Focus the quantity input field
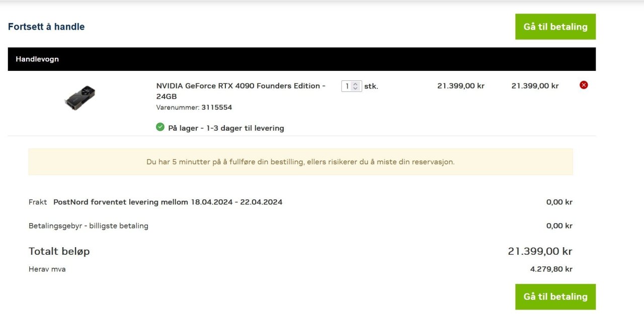This screenshot has width=644, height=318. pos(347,86)
